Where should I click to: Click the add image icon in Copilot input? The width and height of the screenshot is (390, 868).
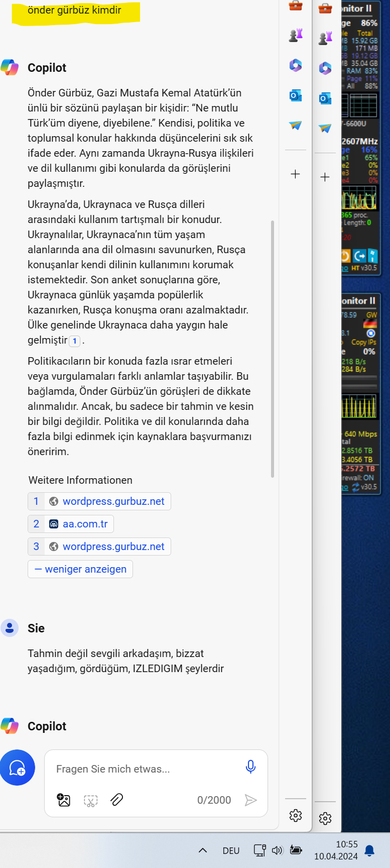(64, 800)
